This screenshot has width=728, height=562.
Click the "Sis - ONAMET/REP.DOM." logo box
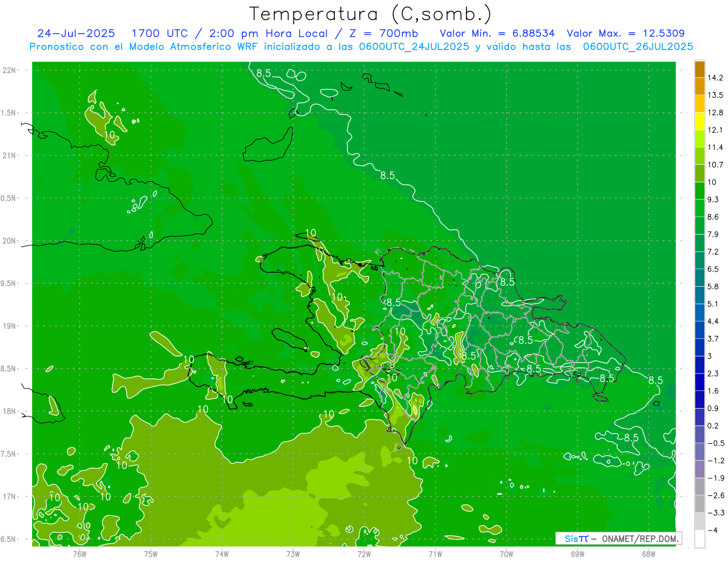click(x=618, y=538)
